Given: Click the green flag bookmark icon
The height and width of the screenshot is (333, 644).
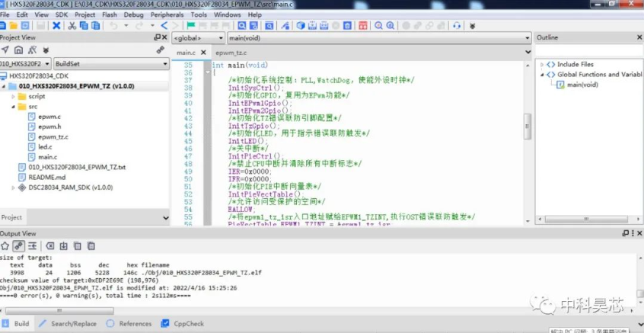Looking at the screenshot, I should click(x=191, y=26).
